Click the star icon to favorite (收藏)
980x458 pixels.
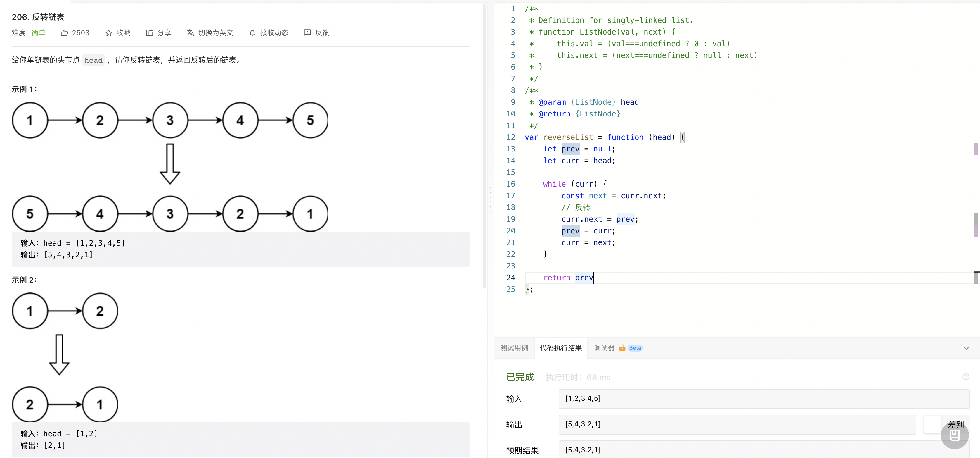[108, 33]
